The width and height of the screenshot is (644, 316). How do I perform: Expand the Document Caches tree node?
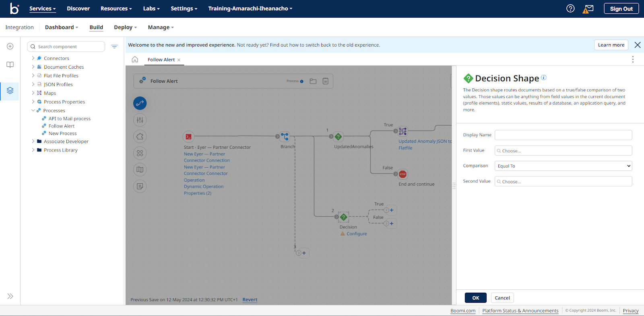(x=33, y=67)
